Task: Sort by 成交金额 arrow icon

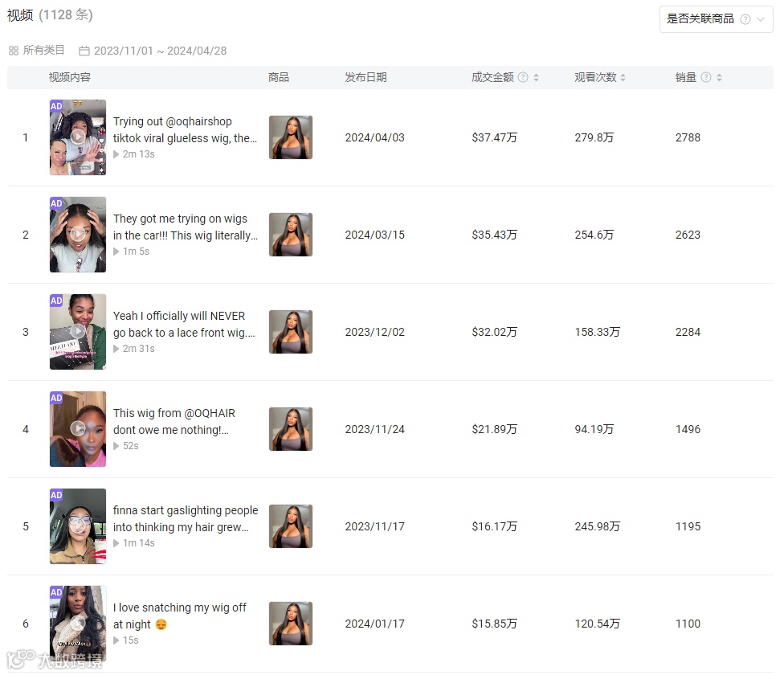Action: [x=536, y=77]
